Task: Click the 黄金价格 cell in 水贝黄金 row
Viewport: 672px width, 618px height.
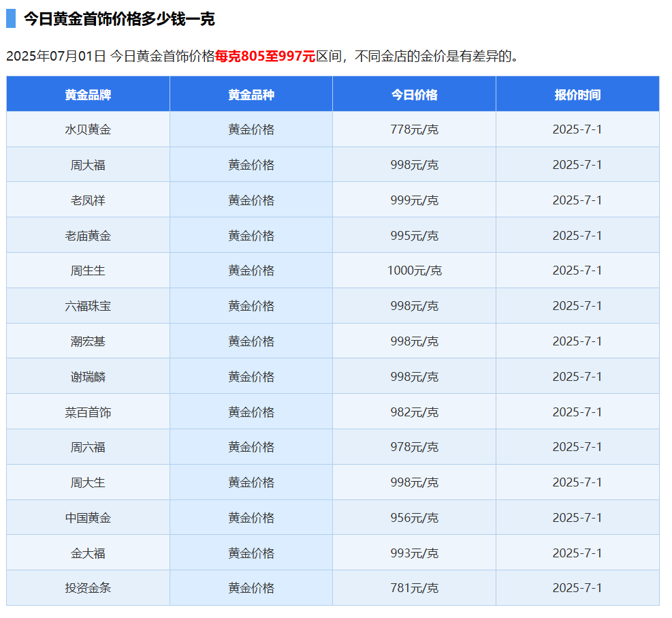Action: [251, 129]
